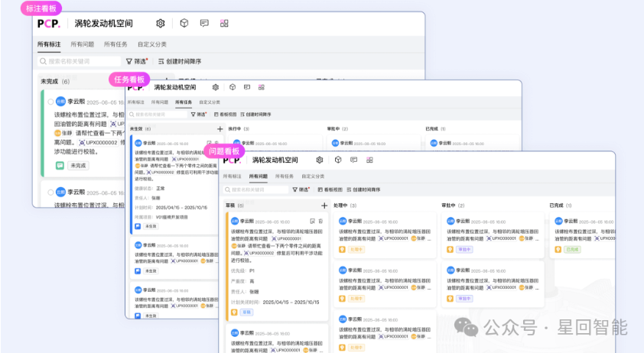Click the 3D cube icon in the annotation board
This screenshot has width=644, height=353.
click(184, 24)
